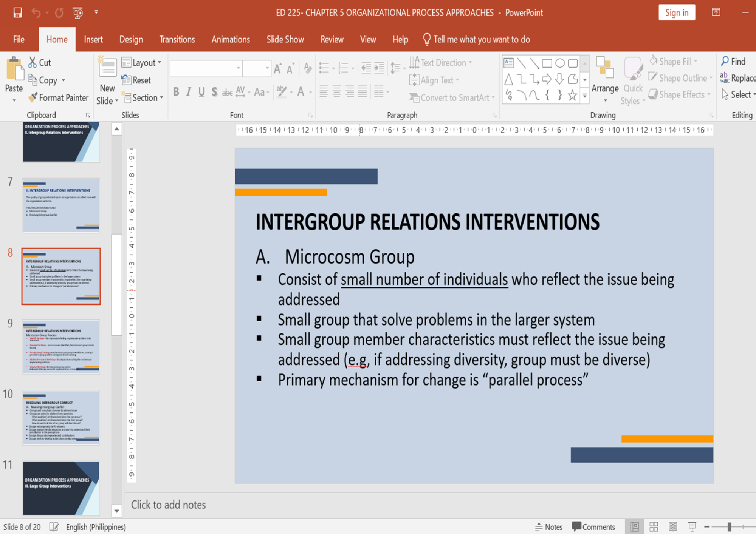This screenshot has width=756, height=534.
Task: Adjust the zoom slider handle
Action: click(730, 527)
